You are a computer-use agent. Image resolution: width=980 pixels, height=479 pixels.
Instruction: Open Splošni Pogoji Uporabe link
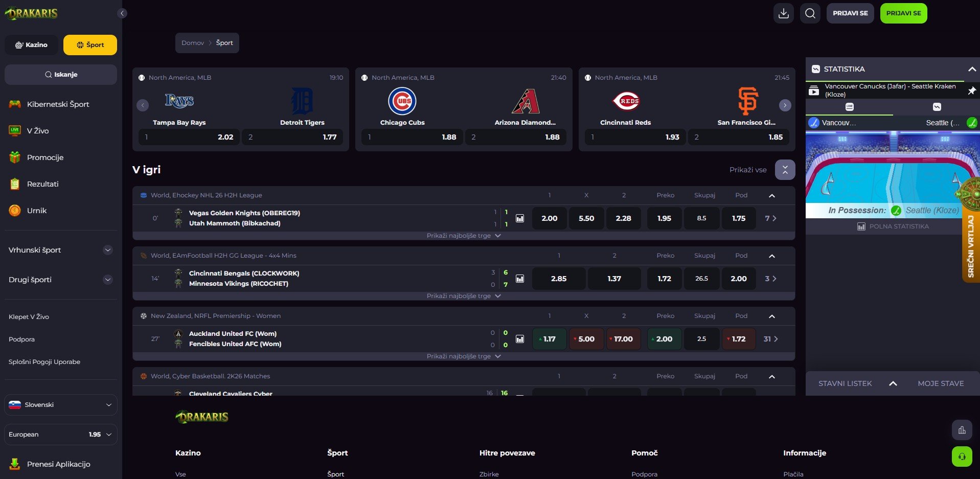pyautogui.click(x=44, y=362)
